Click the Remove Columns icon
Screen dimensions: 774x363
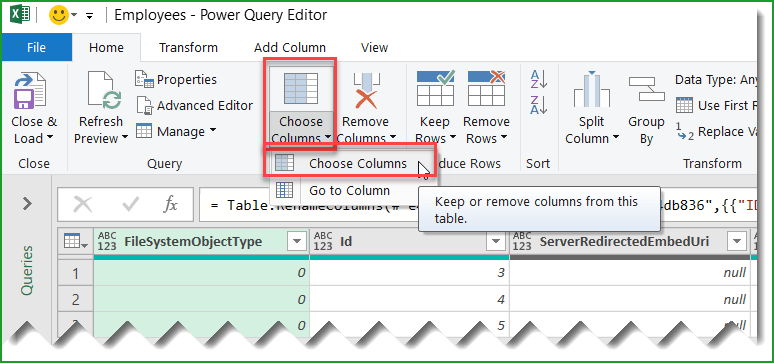click(365, 90)
